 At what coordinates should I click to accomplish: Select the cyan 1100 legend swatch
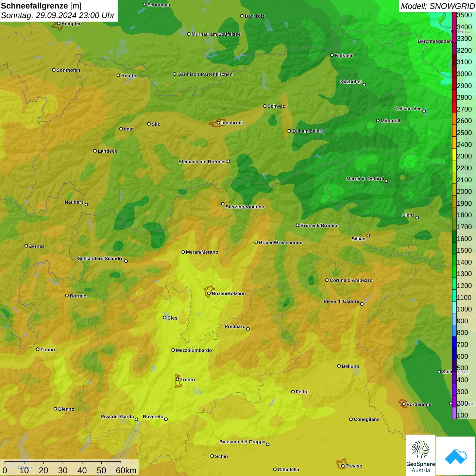click(454, 295)
